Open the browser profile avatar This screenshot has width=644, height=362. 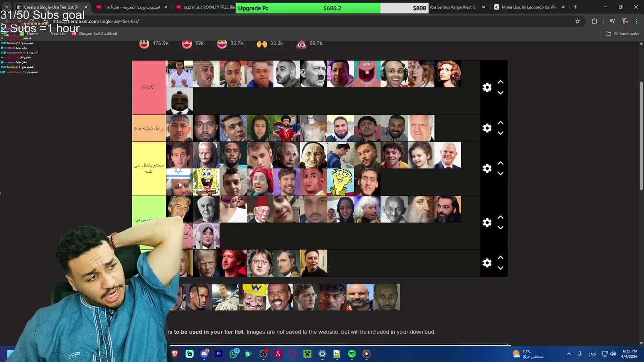(x=625, y=21)
